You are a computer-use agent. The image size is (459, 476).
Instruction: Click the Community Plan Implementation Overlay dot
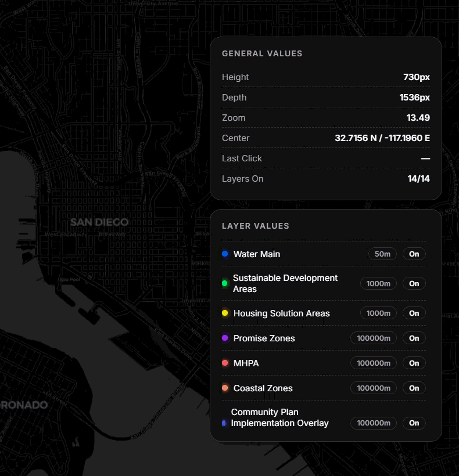pyautogui.click(x=224, y=423)
